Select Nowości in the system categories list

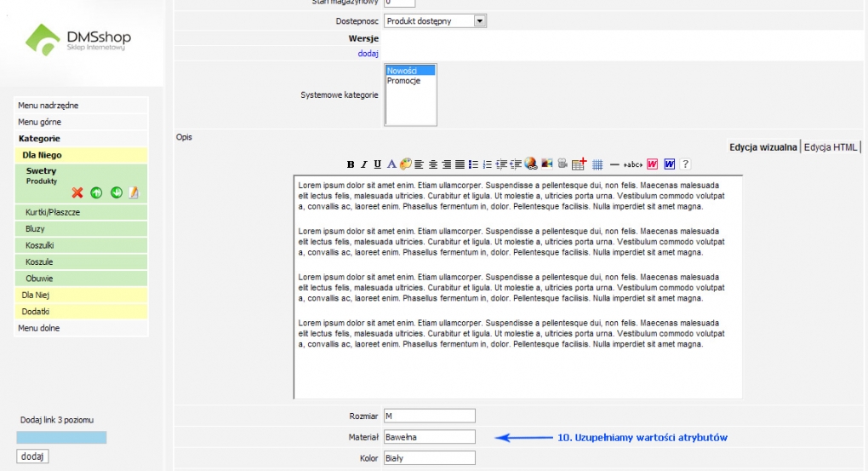point(409,71)
